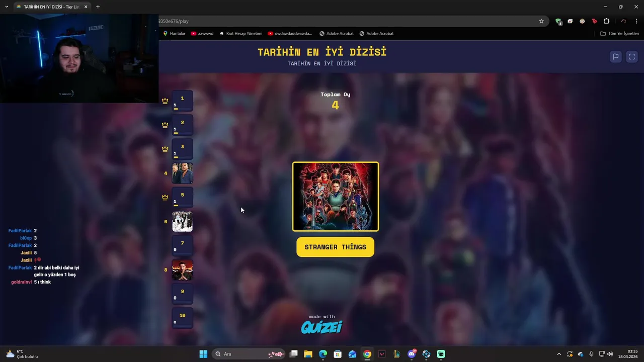
Task: Open the Haritalar bookmark
Action: 174,34
